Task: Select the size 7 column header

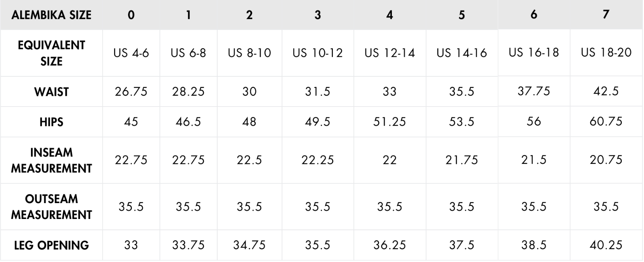Action: 606,15
